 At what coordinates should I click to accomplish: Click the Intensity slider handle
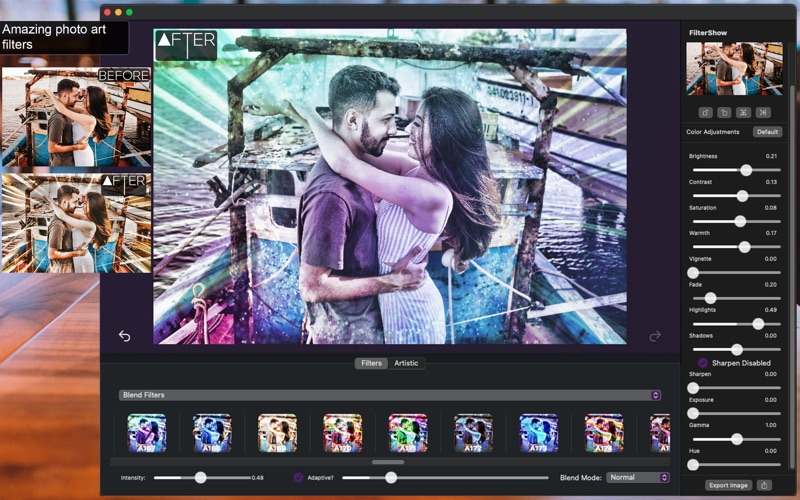click(201, 478)
